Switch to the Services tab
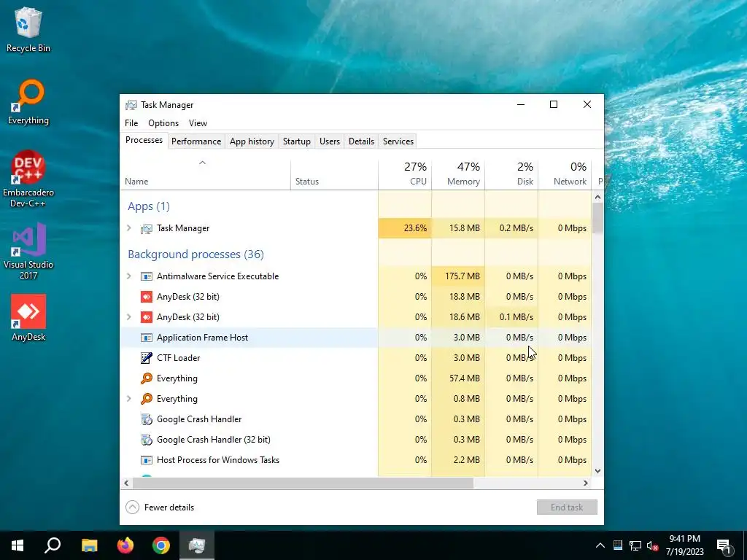The height and width of the screenshot is (560, 747). [398, 141]
